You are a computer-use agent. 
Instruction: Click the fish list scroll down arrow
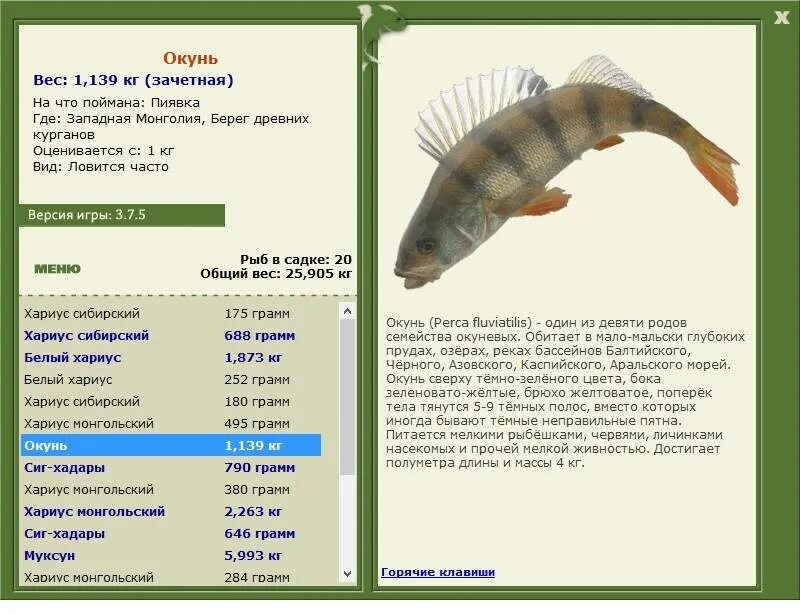coord(347,574)
